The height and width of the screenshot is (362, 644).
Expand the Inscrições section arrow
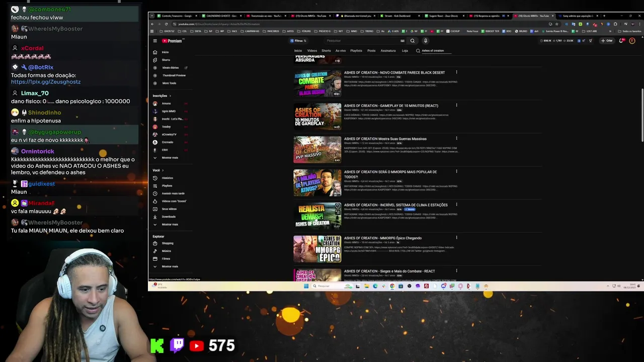click(170, 96)
